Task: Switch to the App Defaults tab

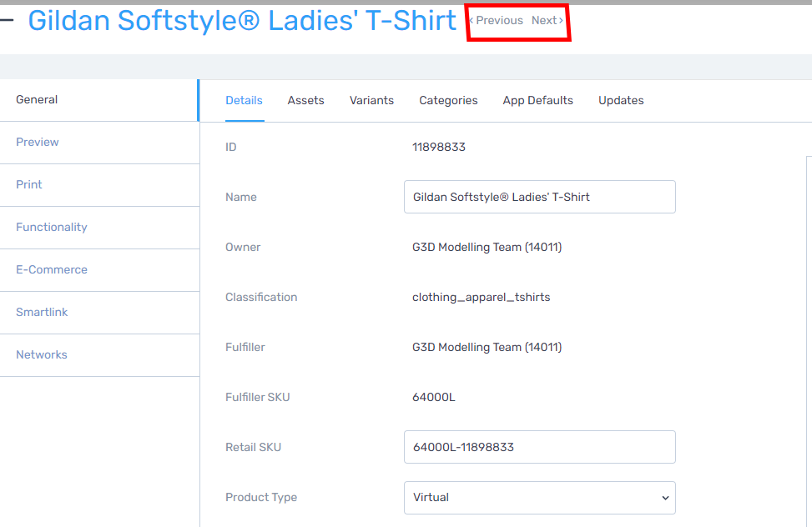Action: [537, 100]
